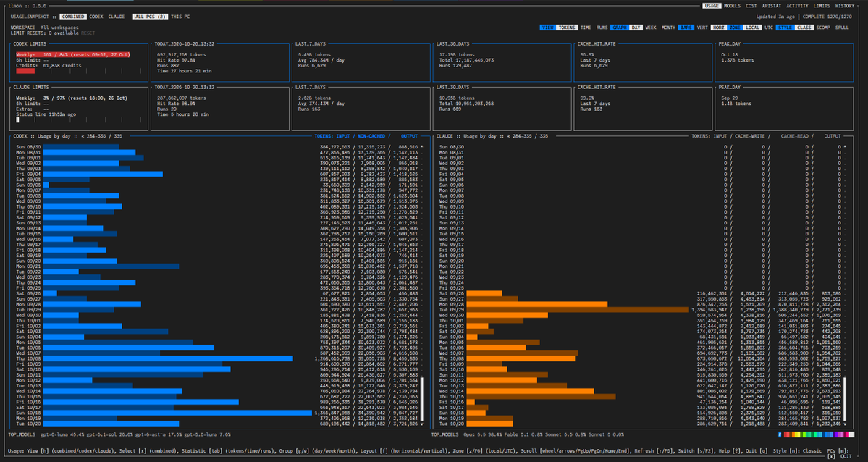Show only CLAUDE usage snapshot

pyautogui.click(x=117, y=17)
